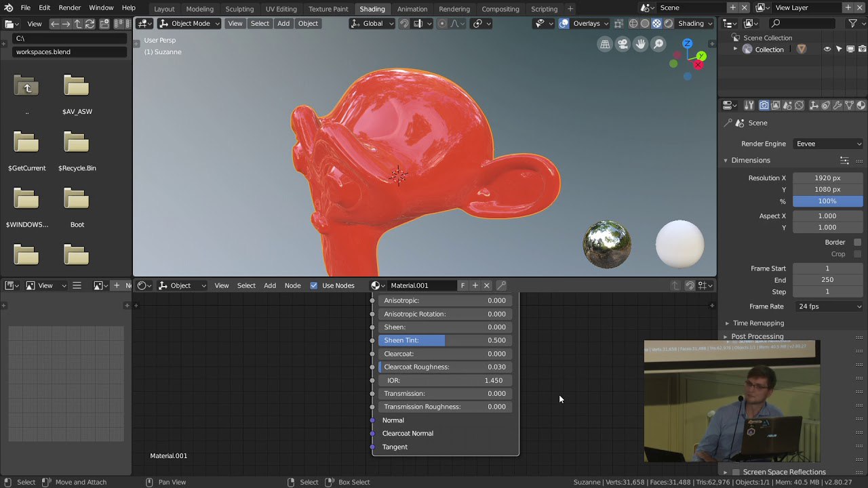Open the Tool settings tab icon
Image resolution: width=868 pixels, height=488 pixels.
[x=749, y=105]
